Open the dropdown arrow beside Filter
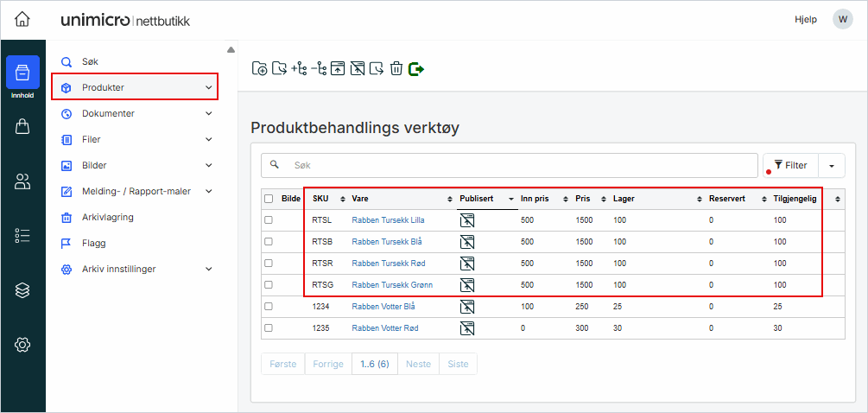Viewport: 868px width, 413px height. click(x=832, y=166)
